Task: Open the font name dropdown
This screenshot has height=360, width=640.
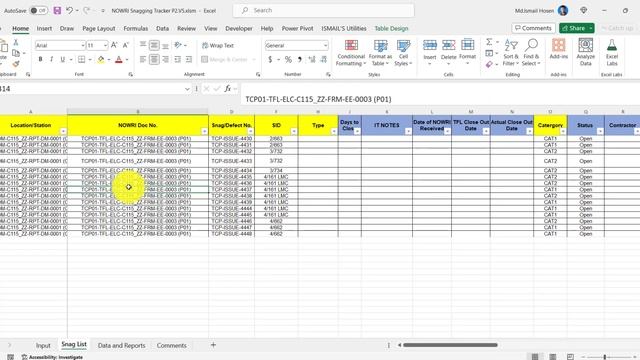Action: click(x=83, y=45)
